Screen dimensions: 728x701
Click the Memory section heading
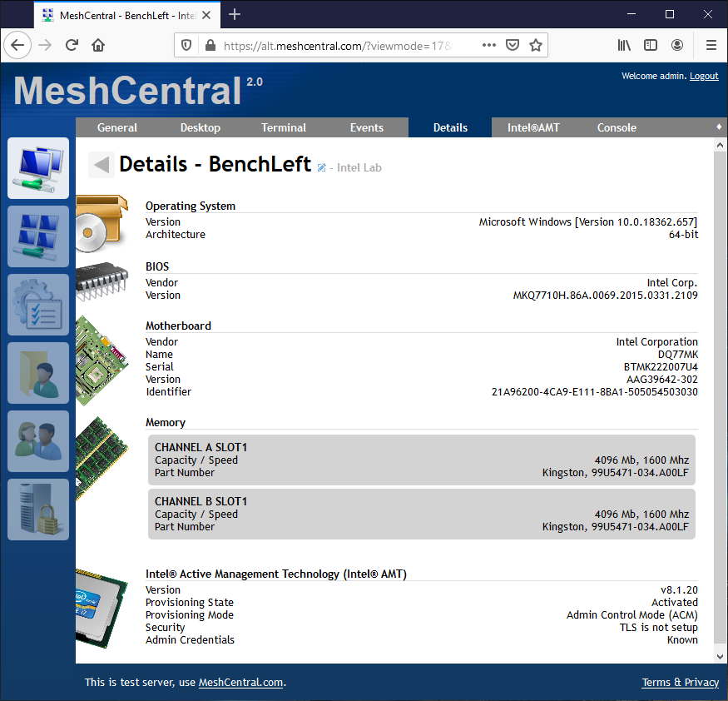pyautogui.click(x=166, y=422)
